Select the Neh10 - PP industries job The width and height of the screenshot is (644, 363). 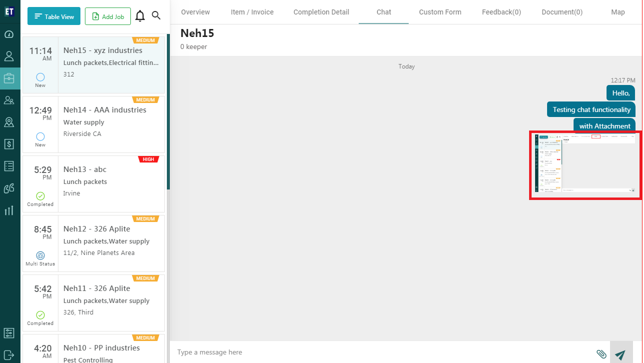[93, 349]
